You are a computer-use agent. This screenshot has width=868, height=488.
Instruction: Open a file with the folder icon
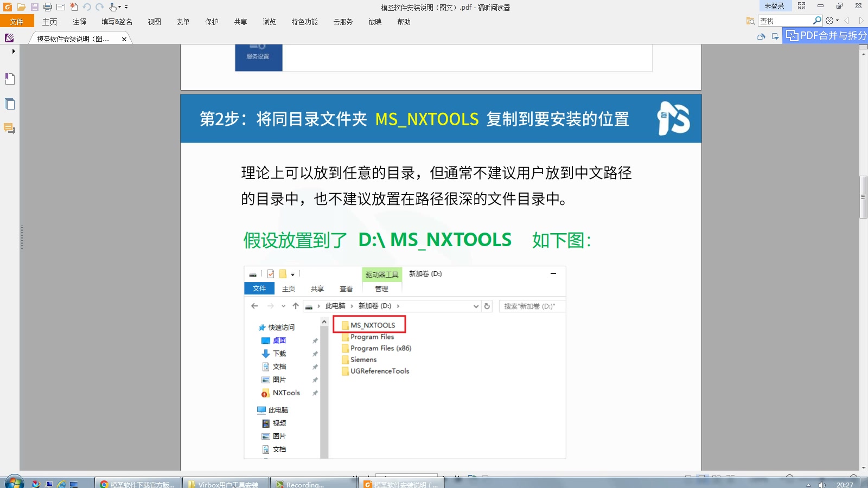coord(21,7)
